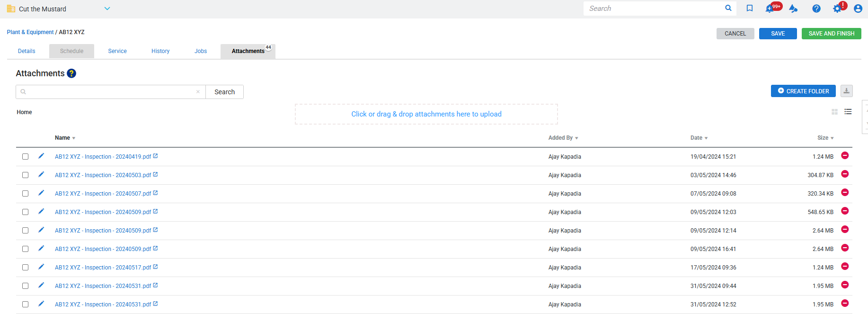The image size is (868, 314).
Task: Click download attachments icon beside Create Folder
Action: click(x=846, y=91)
